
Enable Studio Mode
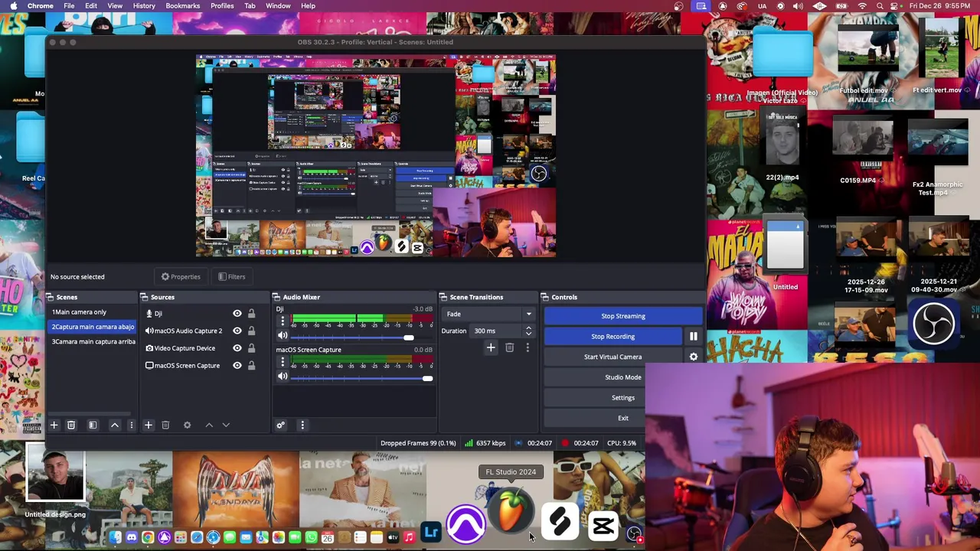(x=623, y=377)
